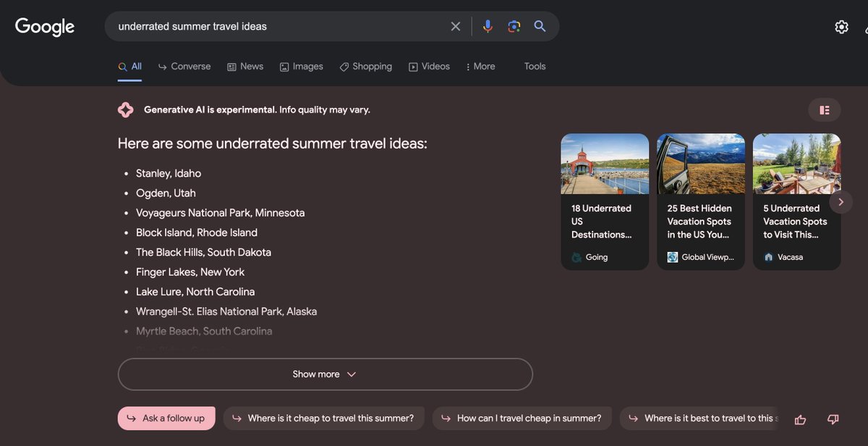Click the Google logo to go home

[44, 27]
